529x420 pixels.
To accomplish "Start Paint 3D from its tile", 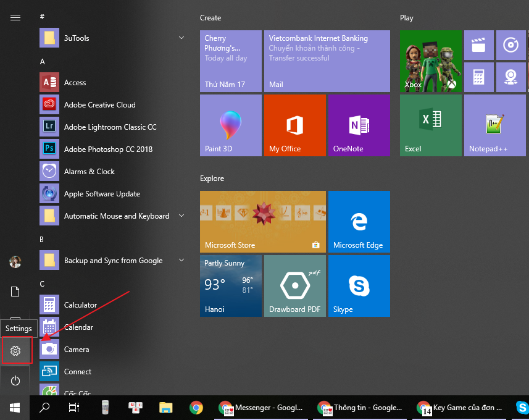I will 230,125.
